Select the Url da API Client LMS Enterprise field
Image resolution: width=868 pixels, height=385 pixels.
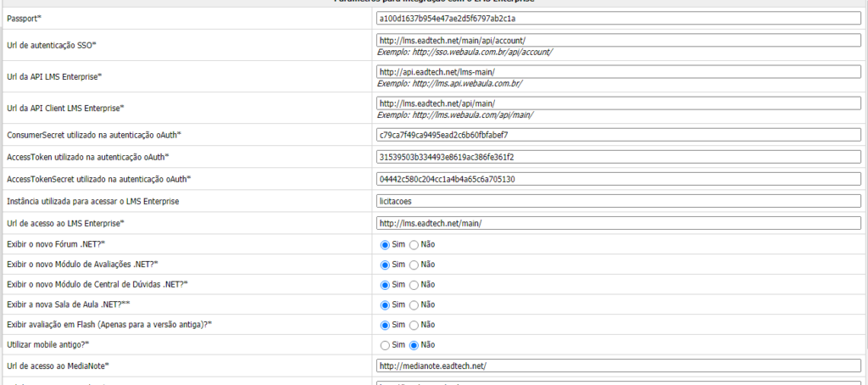tap(618, 103)
